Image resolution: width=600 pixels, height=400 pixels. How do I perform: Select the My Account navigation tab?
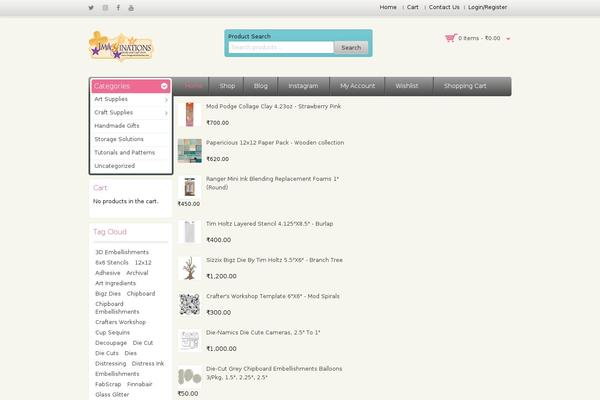point(357,86)
